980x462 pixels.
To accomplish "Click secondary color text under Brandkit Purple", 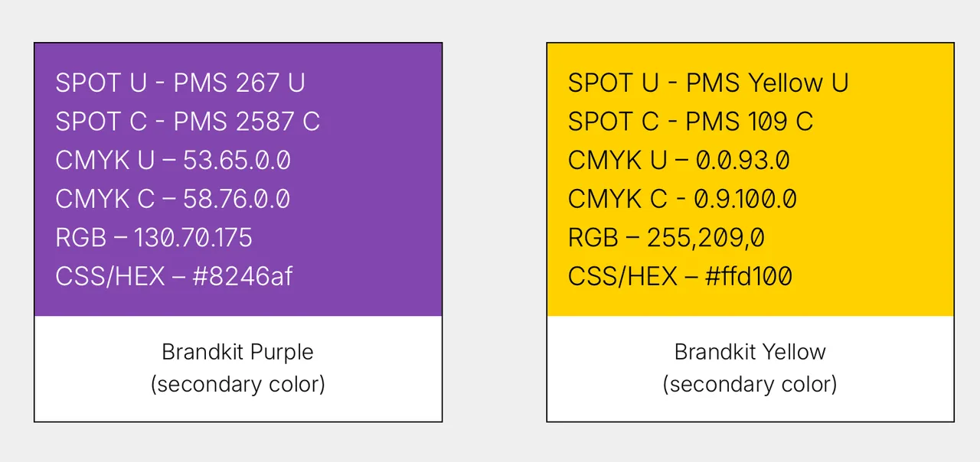I will tap(237, 384).
